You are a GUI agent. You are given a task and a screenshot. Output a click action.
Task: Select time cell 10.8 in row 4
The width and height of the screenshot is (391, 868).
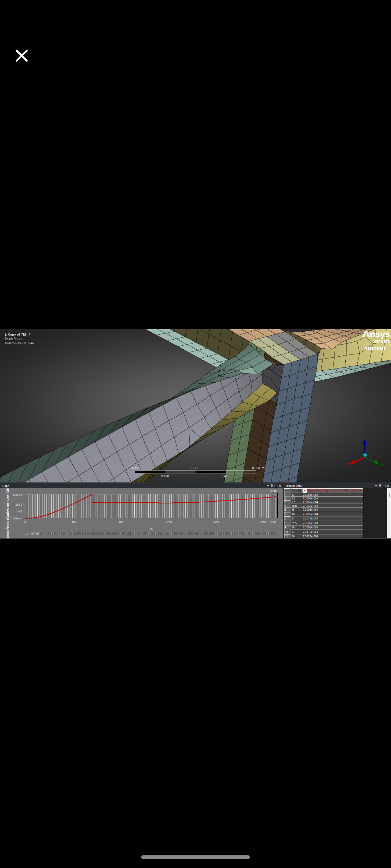297,506
